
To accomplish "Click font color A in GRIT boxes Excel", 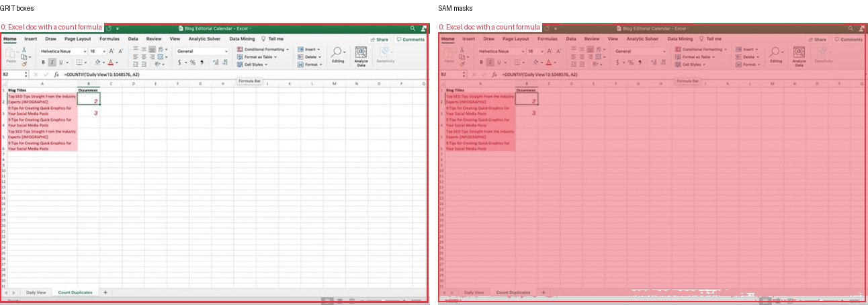I will 111,62.
